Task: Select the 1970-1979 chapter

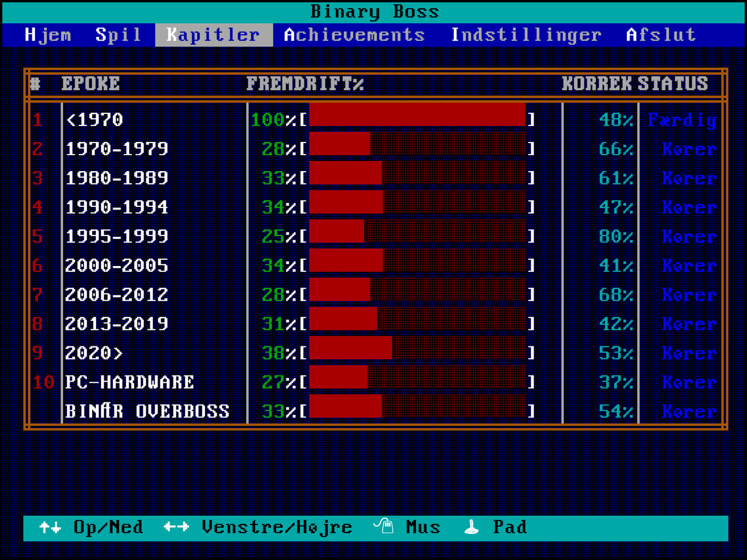Action: pos(117,149)
